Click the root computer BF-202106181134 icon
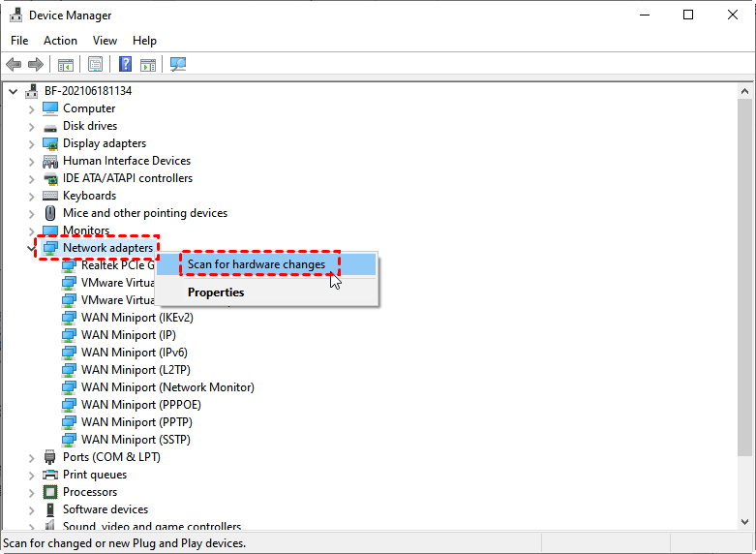 (32, 91)
